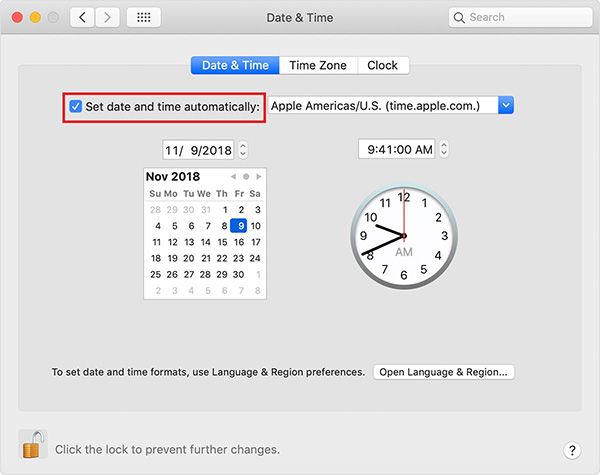This screenshot has height=475, width=600.
Task: Choose November 30 in the calendar
Action: tap(238, 274)
